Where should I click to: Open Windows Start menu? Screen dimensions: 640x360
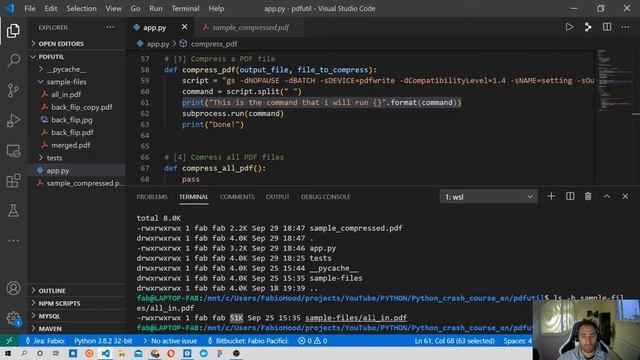coord(8,353)
